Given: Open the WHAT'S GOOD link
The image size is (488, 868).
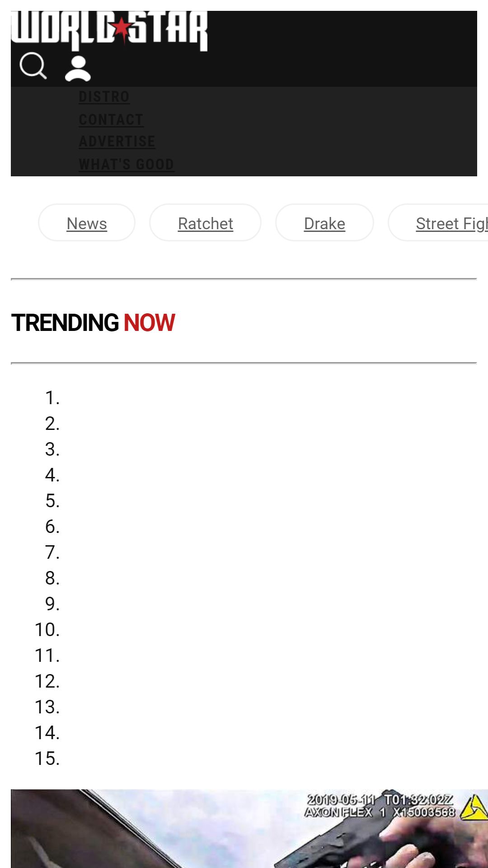Looking at the screenshot, I should [x=127, y=164].
